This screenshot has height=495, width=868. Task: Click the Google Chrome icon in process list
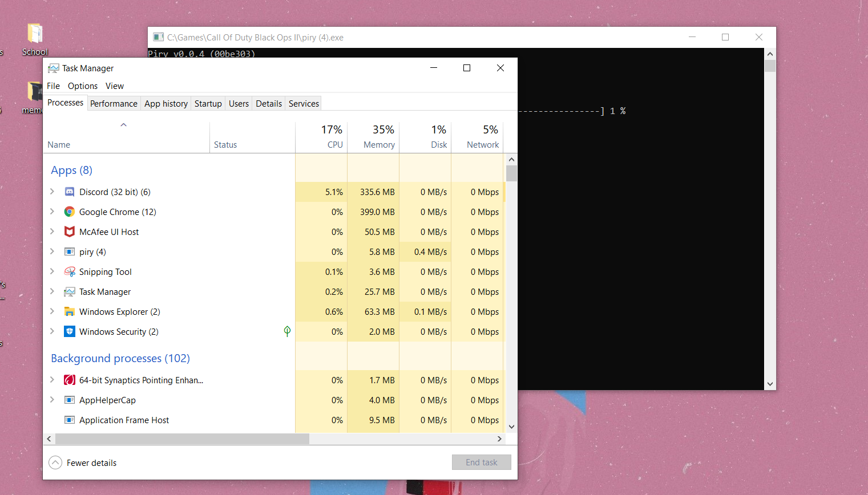pos(70,212)
